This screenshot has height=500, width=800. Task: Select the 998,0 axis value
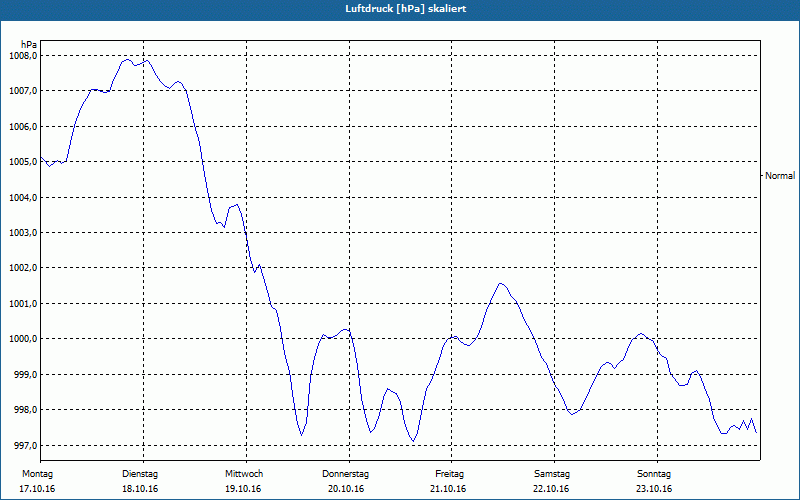click(26, 410)
